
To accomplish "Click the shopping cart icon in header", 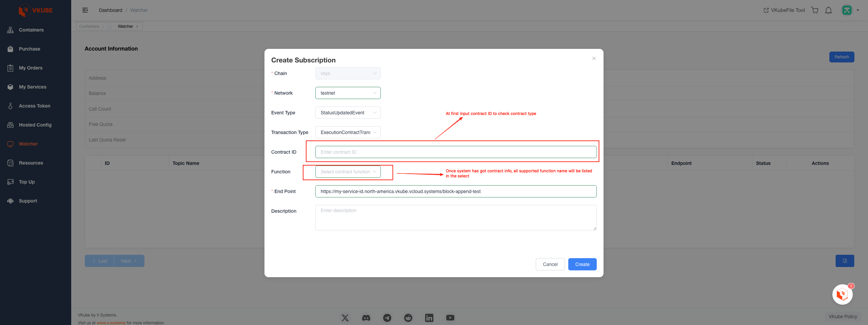I will 815,10.
